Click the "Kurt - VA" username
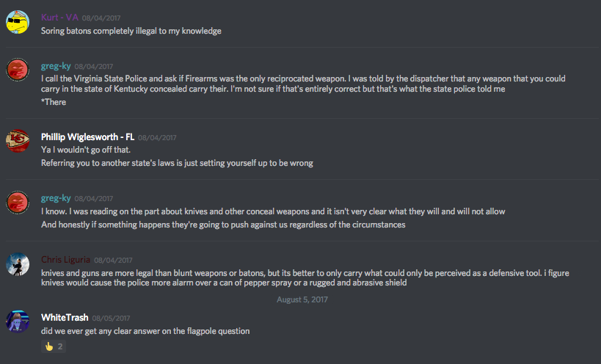The image size is (601, 364). click(59, 17)
